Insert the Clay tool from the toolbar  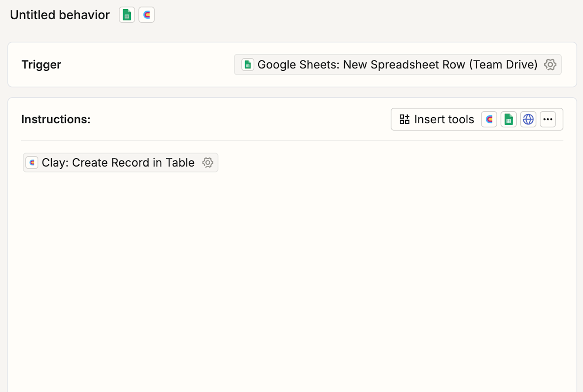[489, 120]
